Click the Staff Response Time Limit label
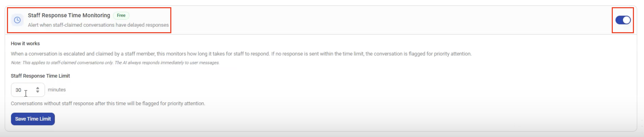The width and height of the screenshot is (644, 137). click(40, 76)
